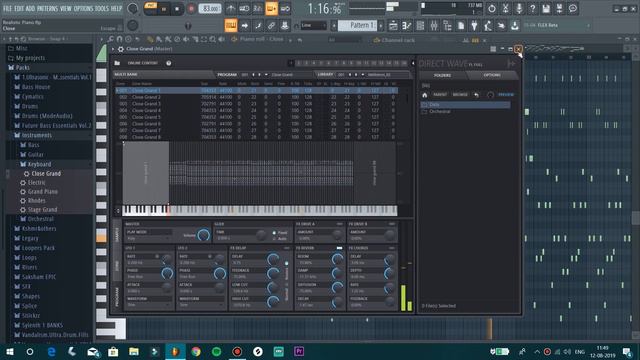Adjust the master Volume knob
The width and height of the screenshot is (640, 360).
coord(203,235)
